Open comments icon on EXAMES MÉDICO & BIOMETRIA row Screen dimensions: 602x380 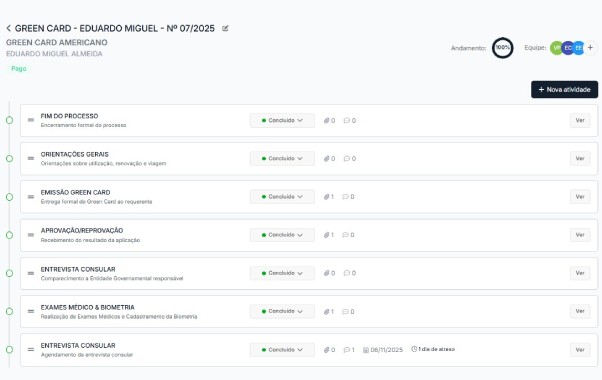coord(345,312)
